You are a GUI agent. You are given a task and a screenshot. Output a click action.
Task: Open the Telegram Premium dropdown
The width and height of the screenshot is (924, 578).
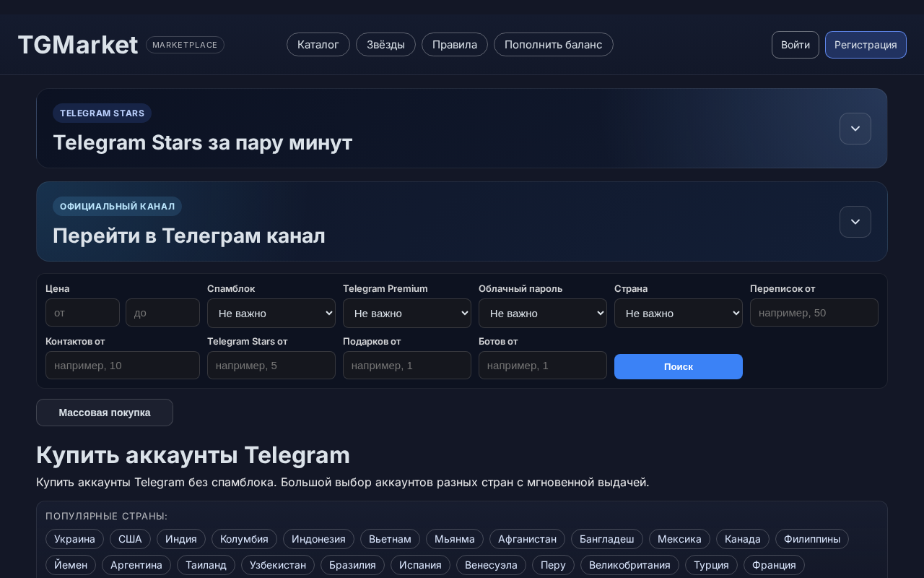click(x=407, y=313)
